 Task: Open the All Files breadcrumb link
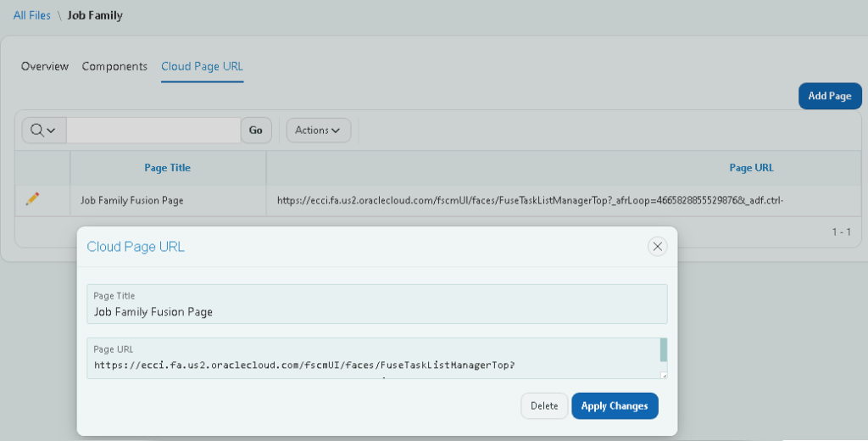(x=31, y=15)
